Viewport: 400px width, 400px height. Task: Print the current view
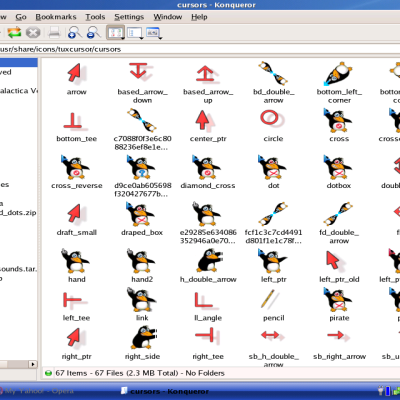(x=54, y=33)
